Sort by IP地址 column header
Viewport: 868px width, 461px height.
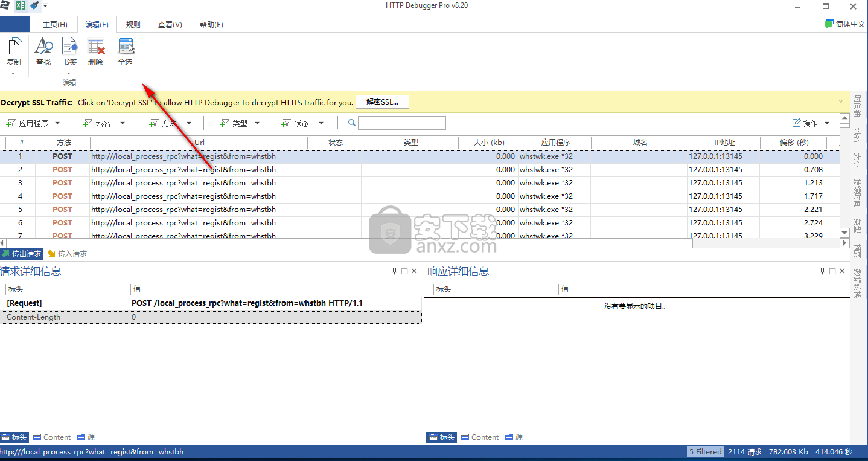(724, 143)
